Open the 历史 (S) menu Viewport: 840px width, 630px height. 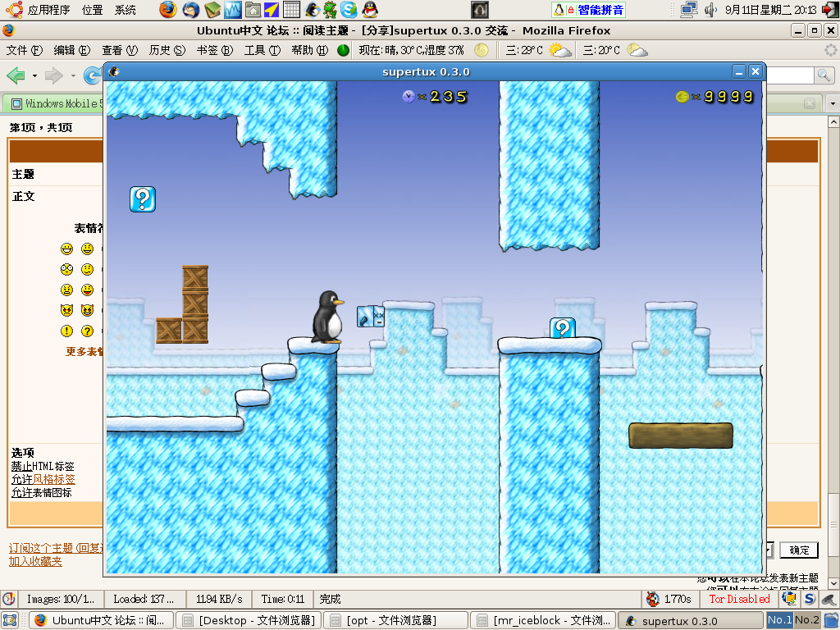[x=167, y=50]
